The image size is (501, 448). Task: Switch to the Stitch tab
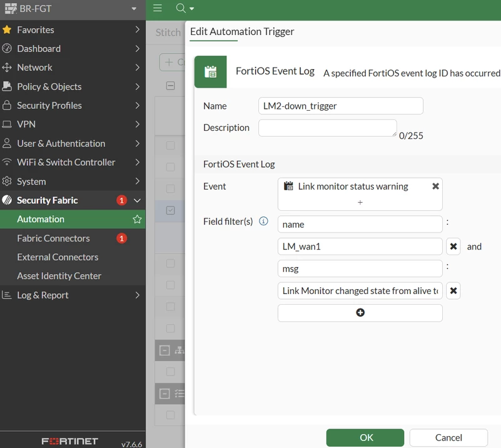168,33
